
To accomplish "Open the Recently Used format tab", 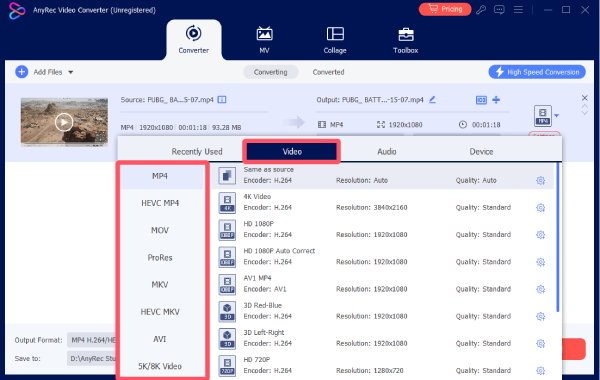I will pos(197,152).
